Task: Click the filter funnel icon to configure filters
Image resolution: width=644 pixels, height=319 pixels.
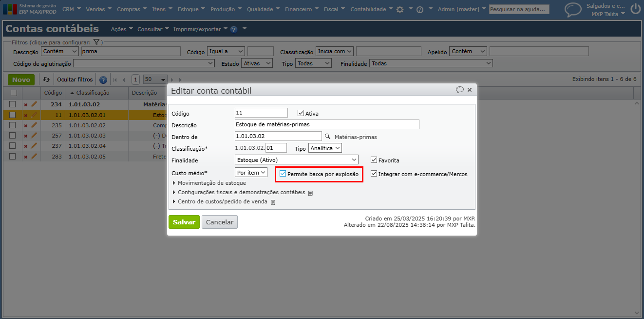Action: pos(96,42)
